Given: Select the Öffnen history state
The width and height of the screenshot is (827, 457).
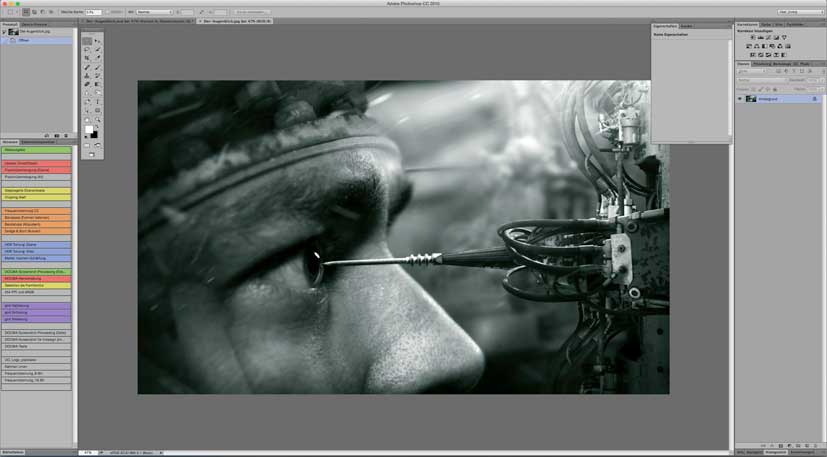Looking at the screenshot, I should (x=36, y=40).
